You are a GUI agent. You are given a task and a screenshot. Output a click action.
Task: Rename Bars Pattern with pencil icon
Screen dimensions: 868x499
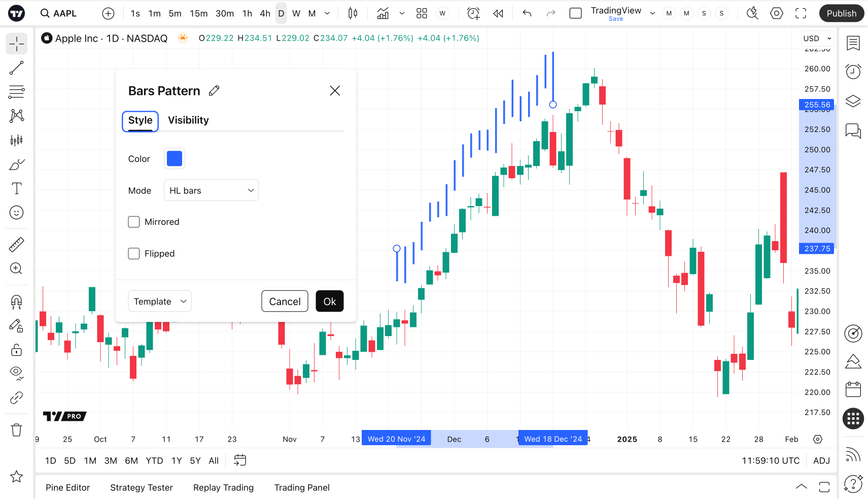point(214,90)
